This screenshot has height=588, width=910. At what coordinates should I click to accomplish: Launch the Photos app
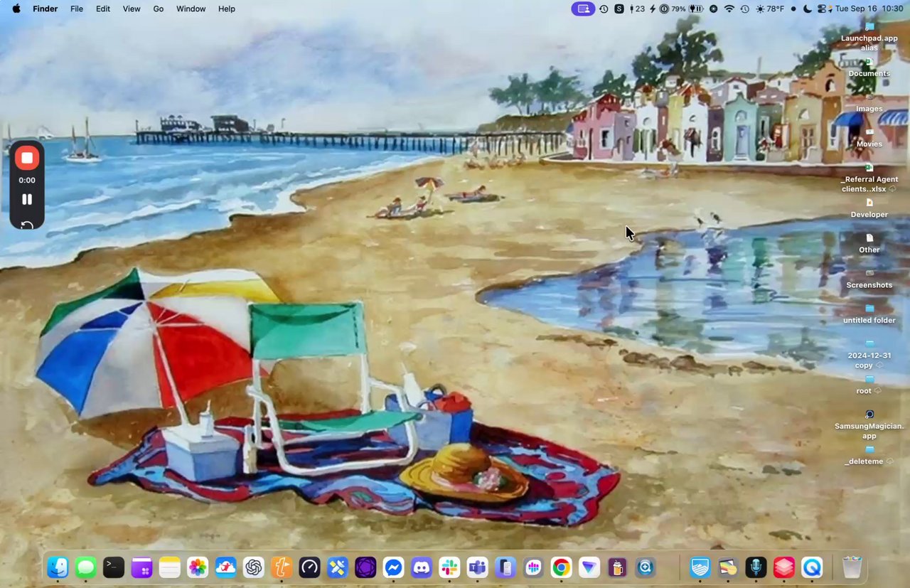click(198, 567)
